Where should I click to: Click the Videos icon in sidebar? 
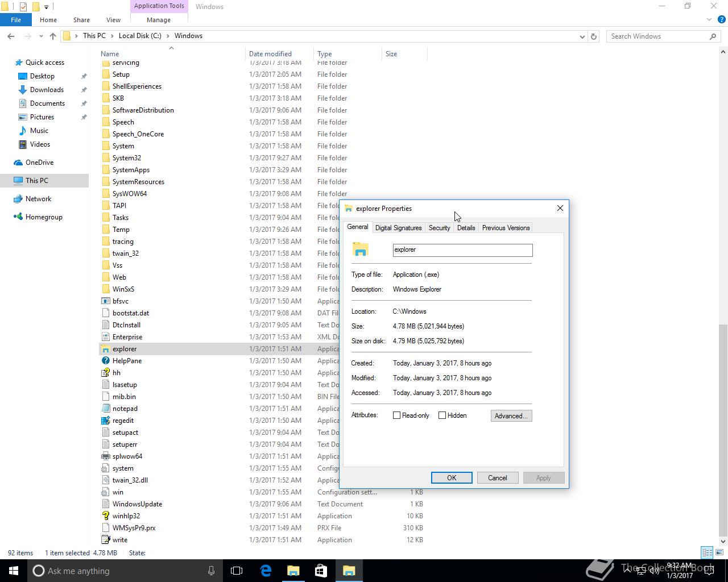coord(23,144)
